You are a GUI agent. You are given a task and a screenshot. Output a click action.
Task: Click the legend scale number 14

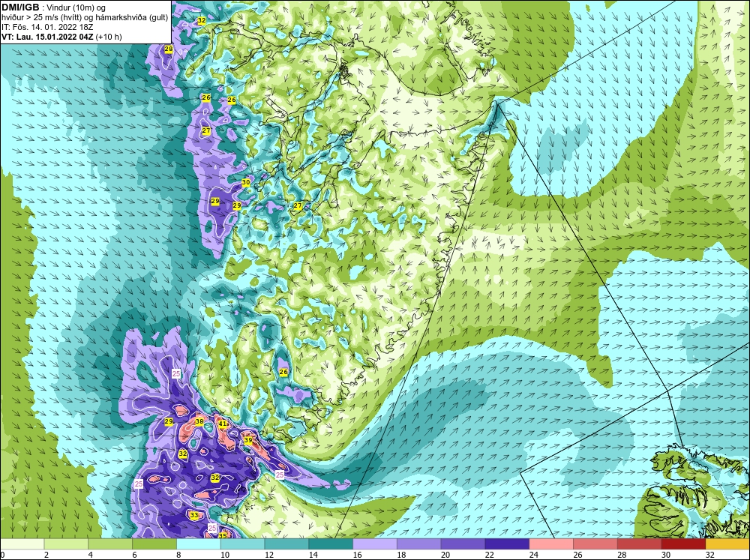313,555
